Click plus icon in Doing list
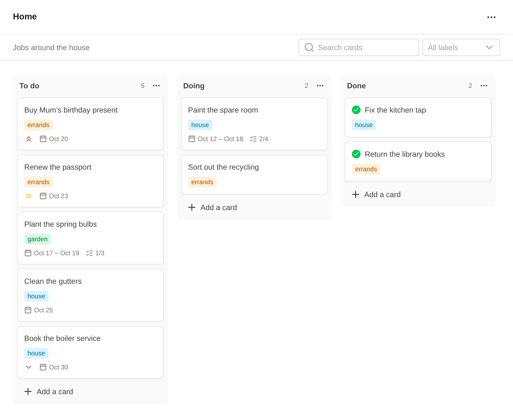The width and height of the screenshot is (513, 420). pyautogui.click(x=192, y=207)
